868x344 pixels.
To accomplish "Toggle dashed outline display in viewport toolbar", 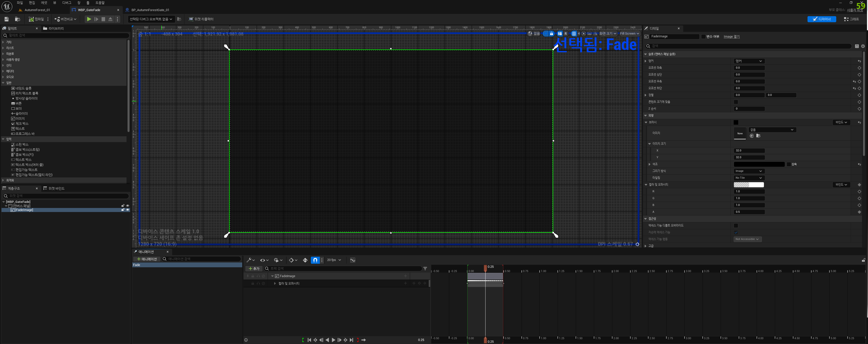I will 546,34.
